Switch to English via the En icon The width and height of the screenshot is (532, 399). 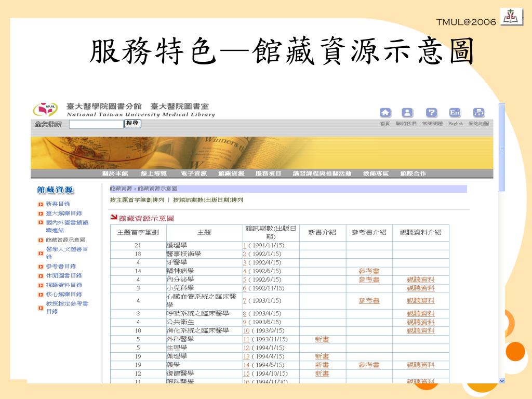(x=455, y=113)
